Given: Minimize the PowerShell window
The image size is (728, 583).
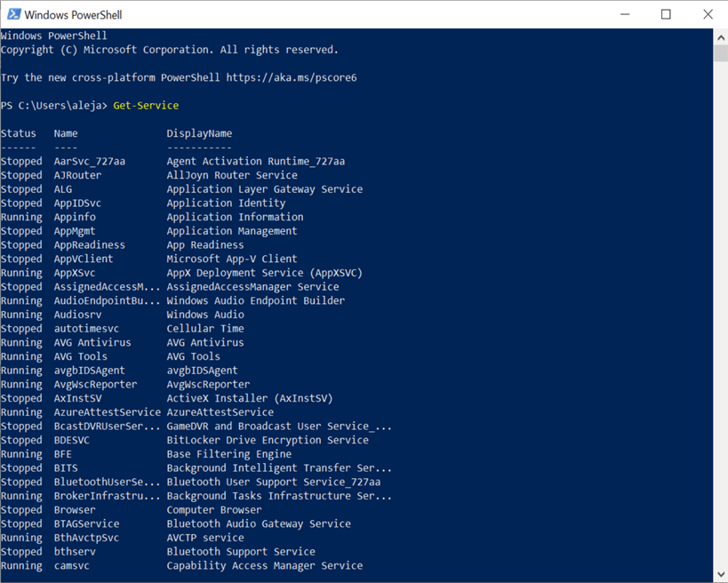Looking at the screenshot, I should coord(626,14).
